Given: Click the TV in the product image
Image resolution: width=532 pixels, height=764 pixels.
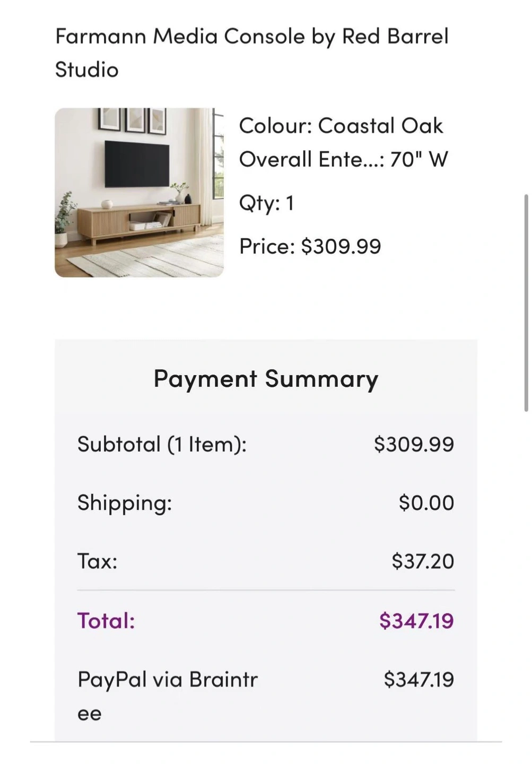Looking at the screenshot, I should coord(137,163).
